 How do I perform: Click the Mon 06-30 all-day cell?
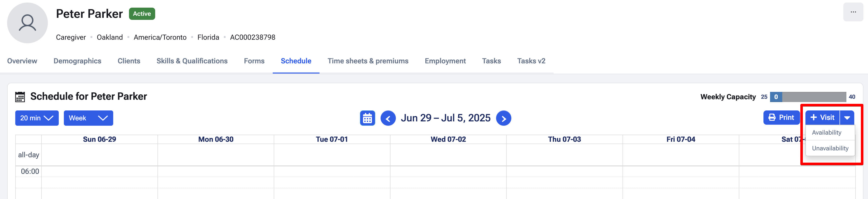216,155
